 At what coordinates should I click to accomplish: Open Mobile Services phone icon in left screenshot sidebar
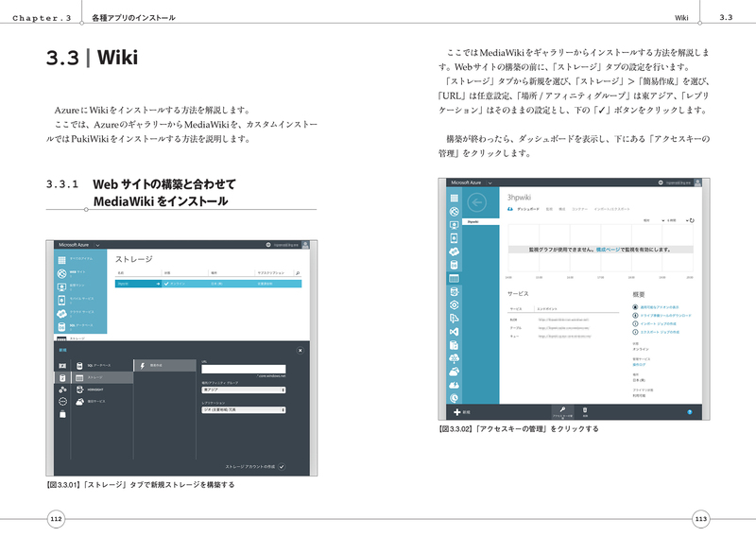coord(61,300)
